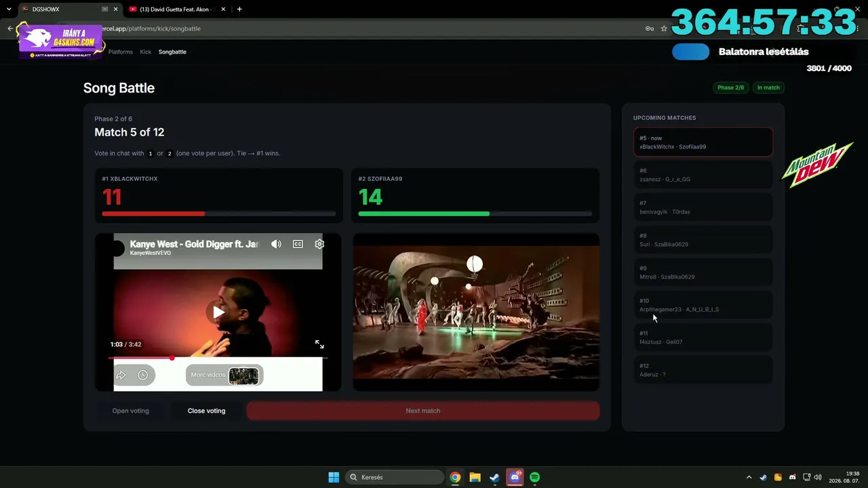The height and width of the screenshot is (488, 868).
Task: Select upcoming match #12 Aderuz
Action: (x=703, y=370)
